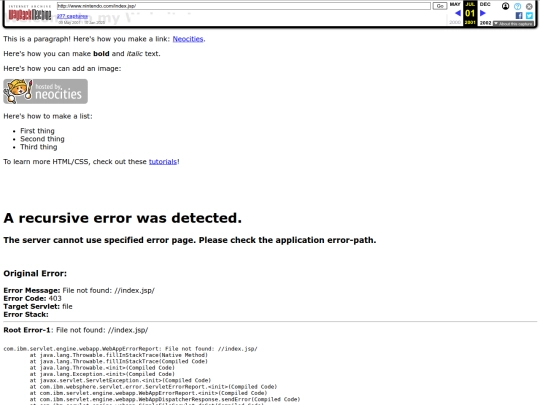Click the 'Error Code: 403' line

32,299
